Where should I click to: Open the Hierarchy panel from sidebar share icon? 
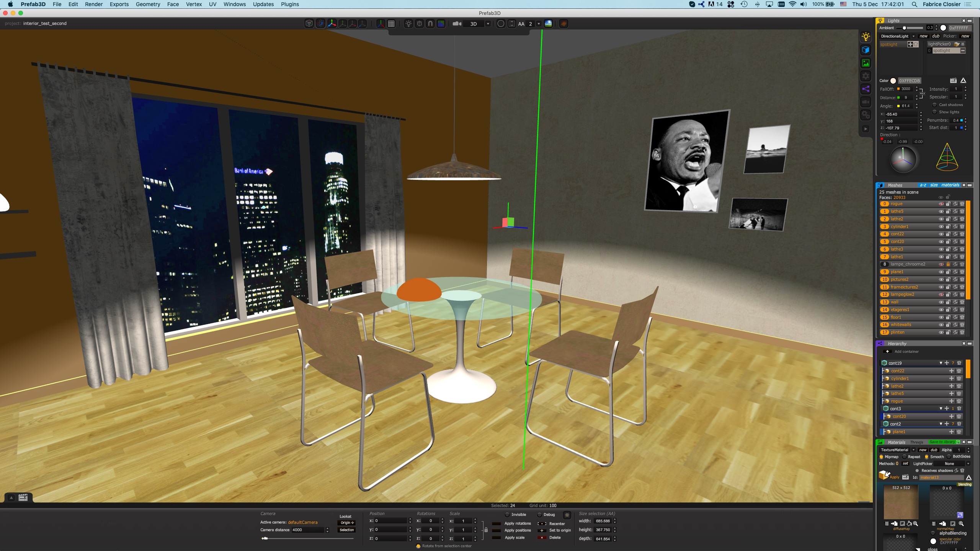[866, 89]
